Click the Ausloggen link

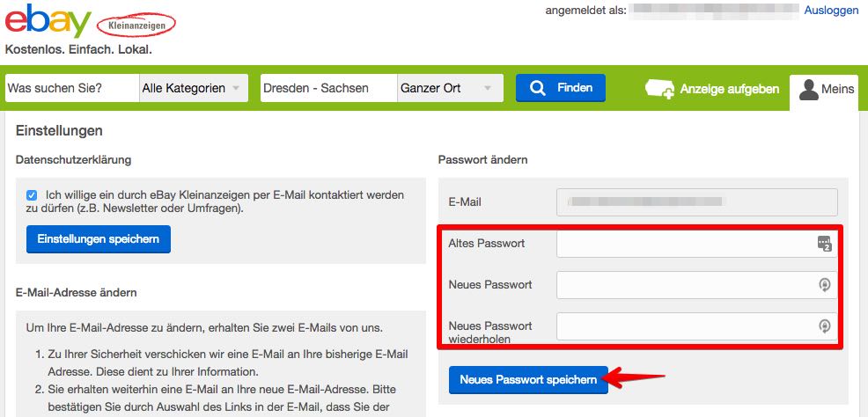831,11
